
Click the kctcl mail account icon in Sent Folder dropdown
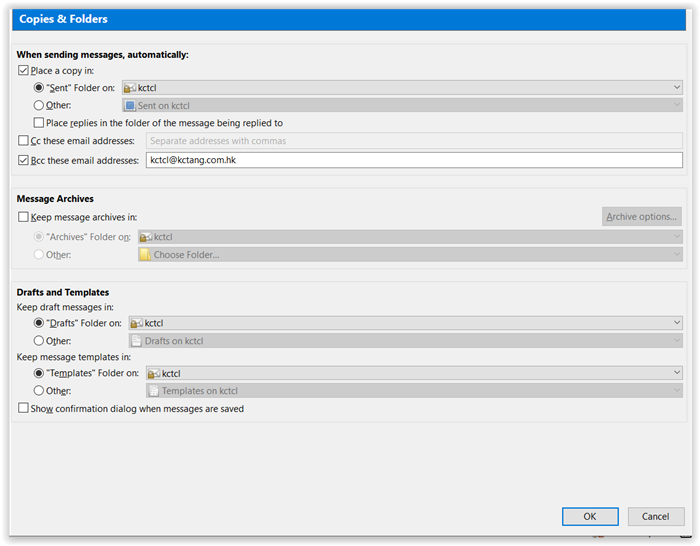coord(130,88)
